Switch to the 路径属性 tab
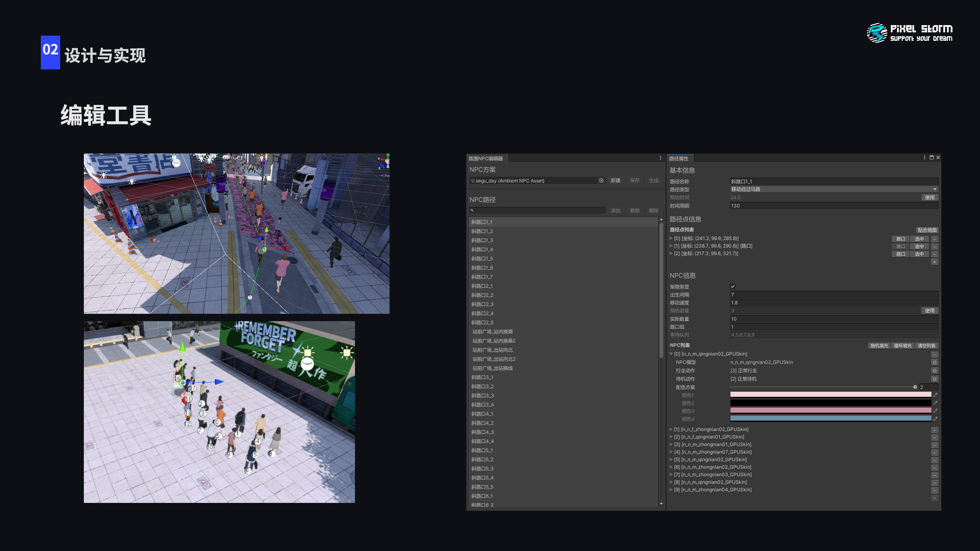 point(679,159)
